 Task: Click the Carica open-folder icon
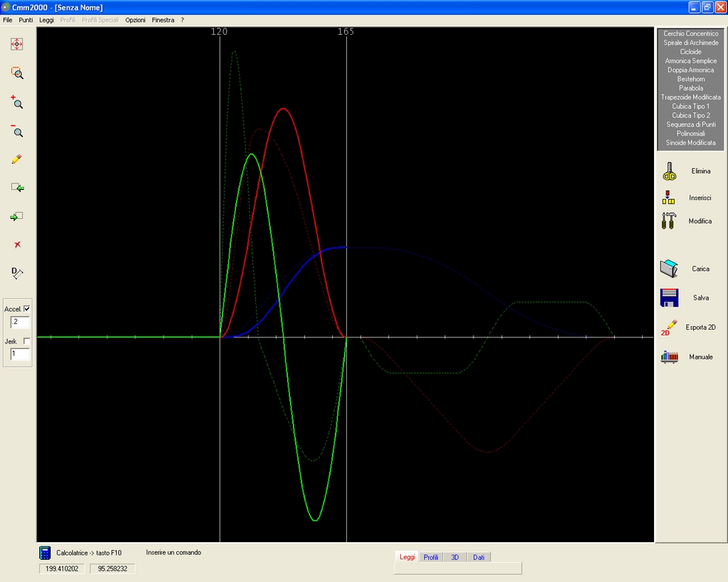[669, 268]
